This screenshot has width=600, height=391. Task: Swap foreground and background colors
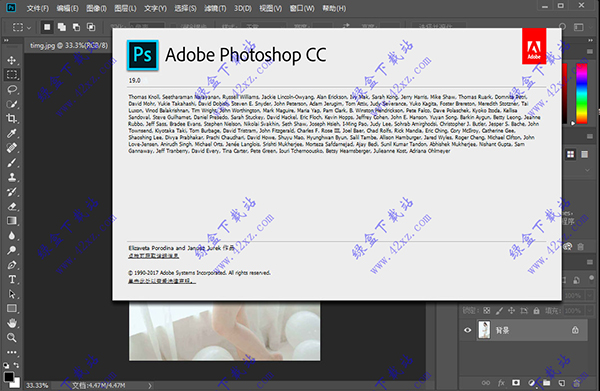coord(16,365)
